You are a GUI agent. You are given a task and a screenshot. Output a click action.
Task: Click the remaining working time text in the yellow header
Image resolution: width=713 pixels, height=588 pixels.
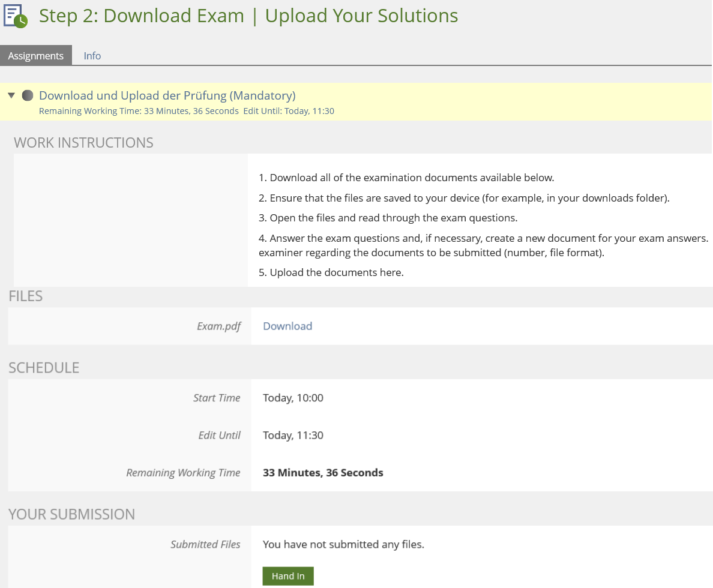pos(139,111)
